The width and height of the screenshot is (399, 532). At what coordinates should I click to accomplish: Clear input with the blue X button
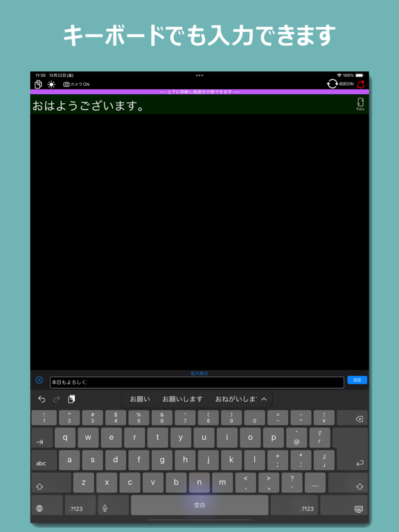coord(39,380)
